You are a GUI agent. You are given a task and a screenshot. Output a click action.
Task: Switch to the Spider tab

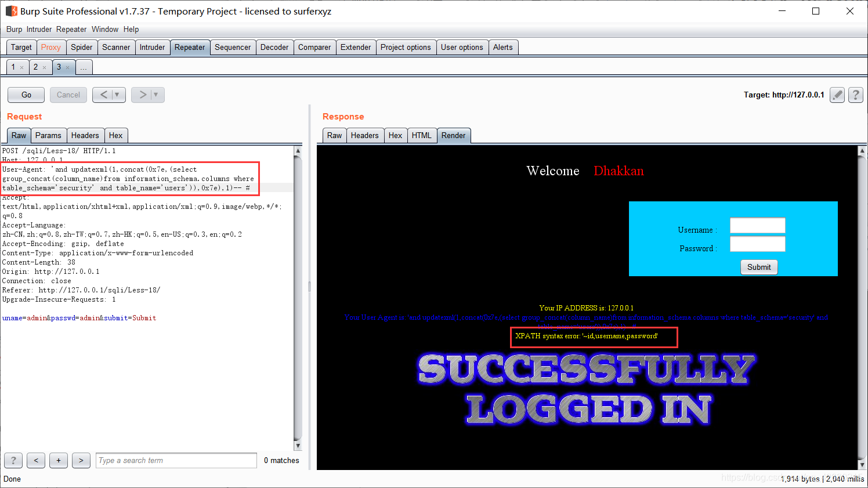[82, 47]
